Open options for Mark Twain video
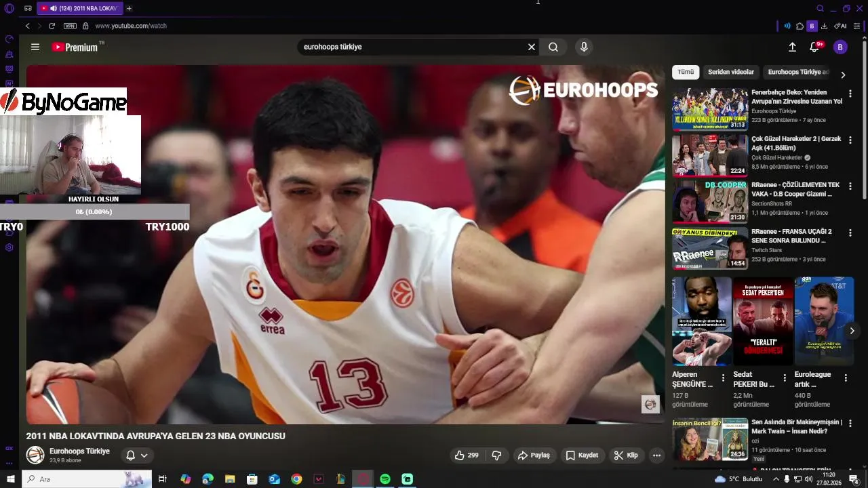This screenshot has height=488, width=868. 850,424
